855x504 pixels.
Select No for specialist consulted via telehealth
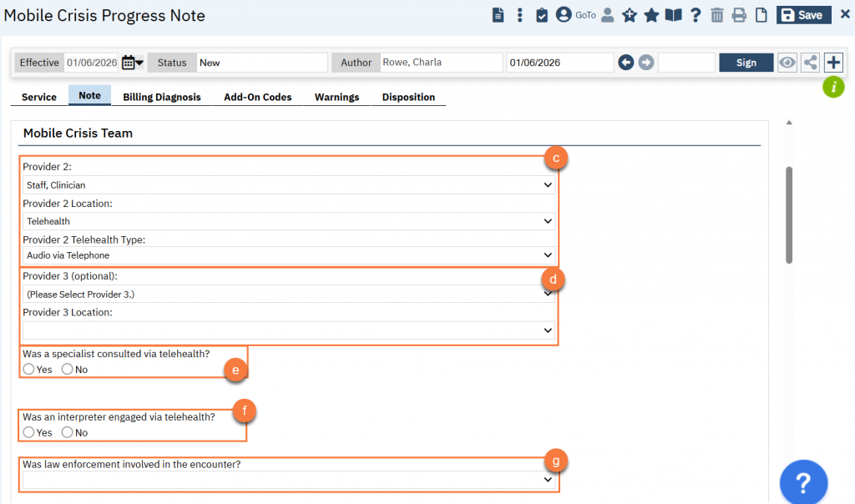pyautogui.click(x=68, y=369)
